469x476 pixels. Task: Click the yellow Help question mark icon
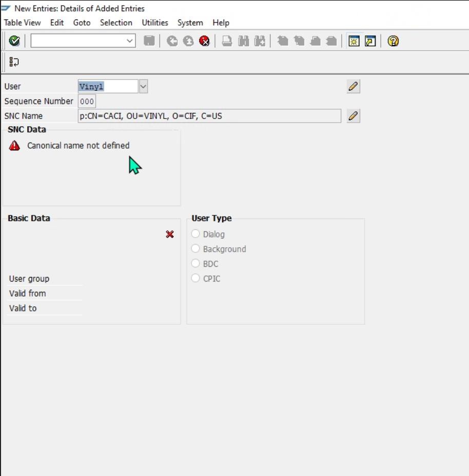coord(393,41)
